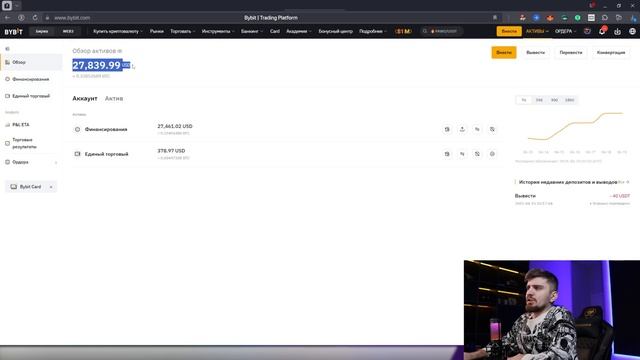Click the download app icon in header

(x=617, y=31)
